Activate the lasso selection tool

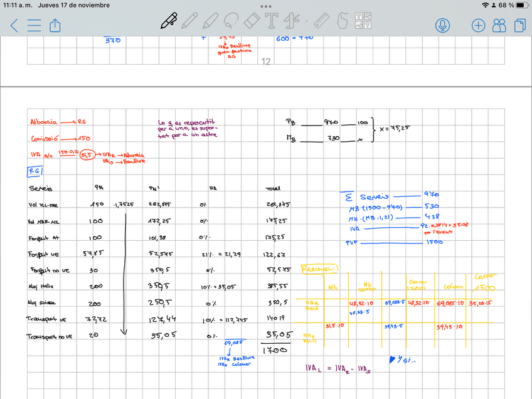(230, 21)
